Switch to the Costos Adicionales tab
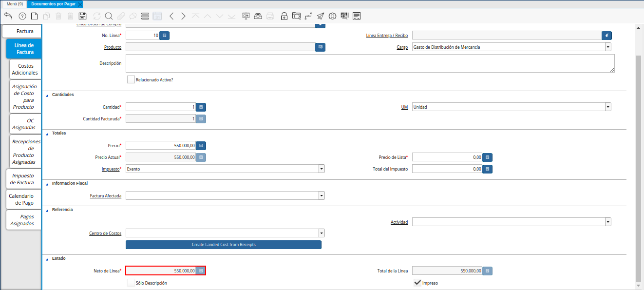The height and width of the screenshot is (290, 644). pos(25,69)
